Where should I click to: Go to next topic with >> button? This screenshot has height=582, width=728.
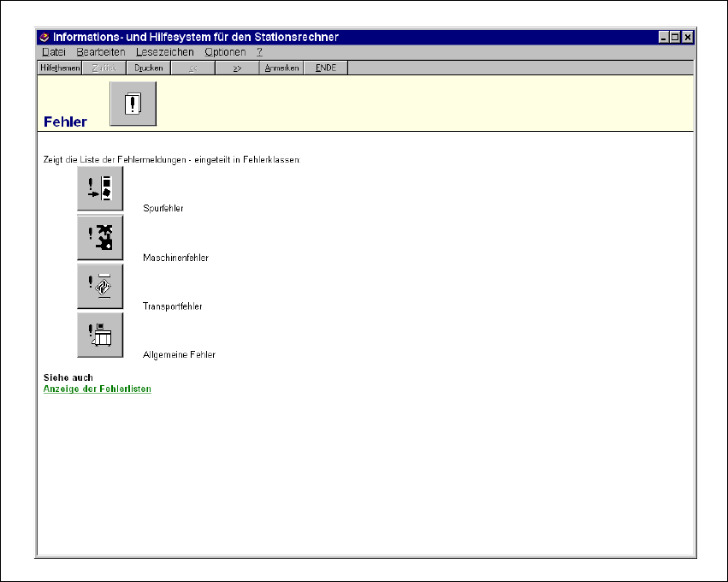pos(237,68)
